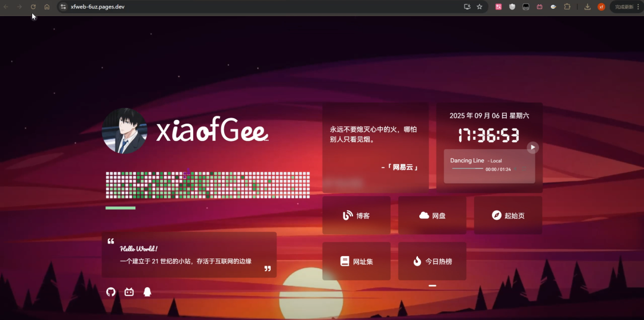Bookmark this page with the star
644x320 pixels.
[479, 7]
